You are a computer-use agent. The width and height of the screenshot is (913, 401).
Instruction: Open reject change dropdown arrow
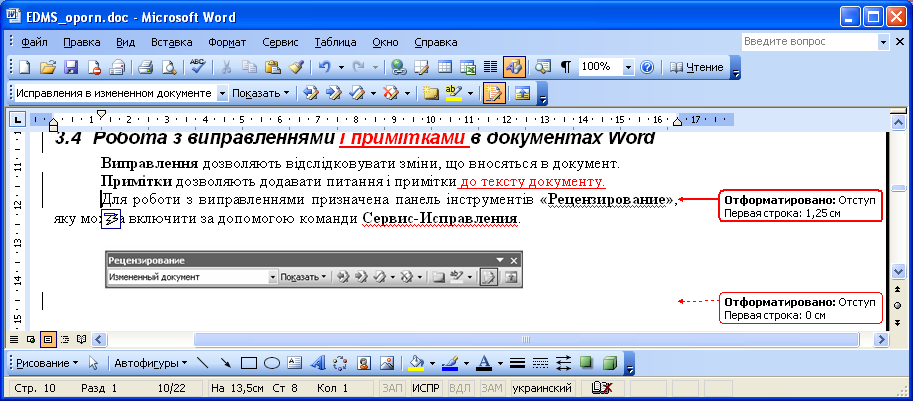[x=406, y=93]
